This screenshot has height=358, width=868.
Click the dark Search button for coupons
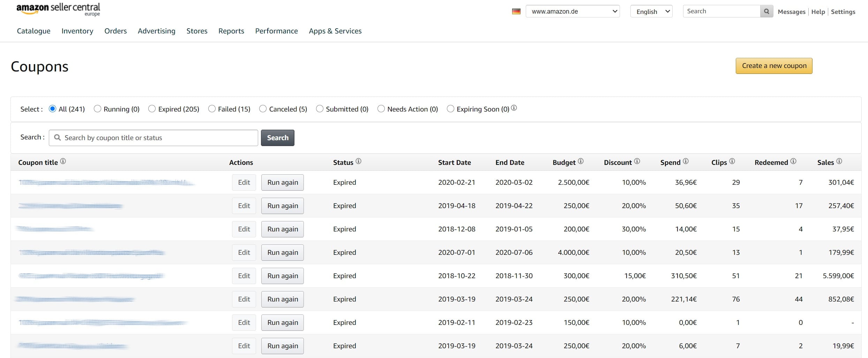(x=278, y=138)
